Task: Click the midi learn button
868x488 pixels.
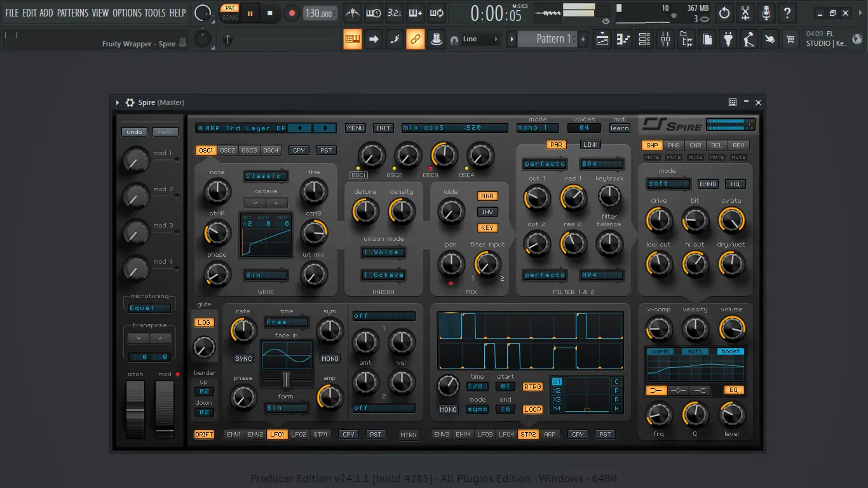Action: click(x=620, y=128)
